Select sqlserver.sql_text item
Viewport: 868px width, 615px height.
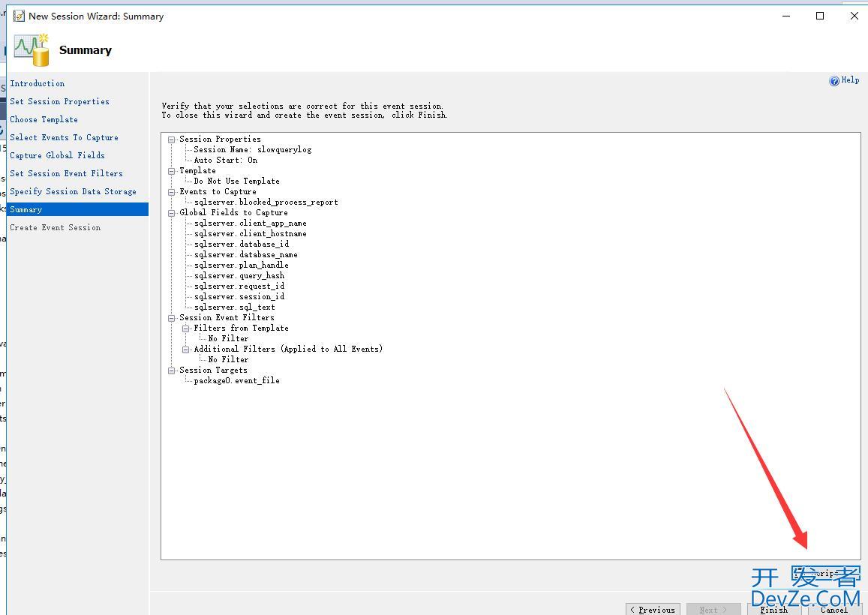(x=235, y=307)
